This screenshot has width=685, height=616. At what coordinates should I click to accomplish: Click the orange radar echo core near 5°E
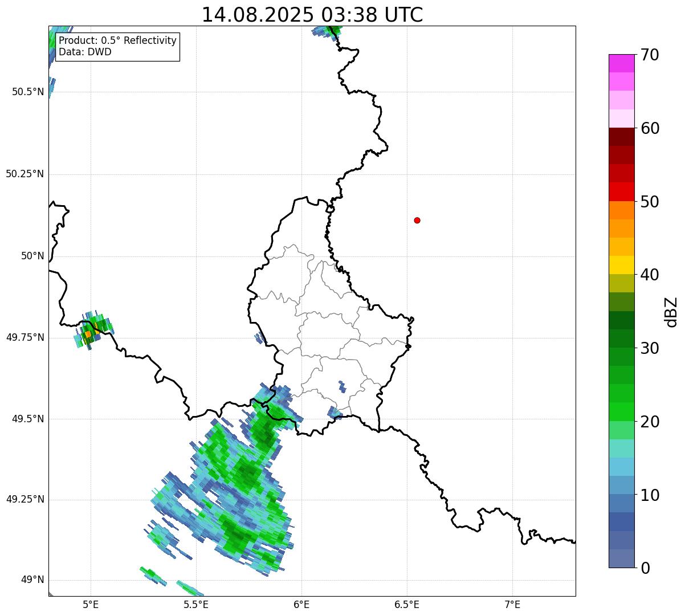[x=88, y=334]
